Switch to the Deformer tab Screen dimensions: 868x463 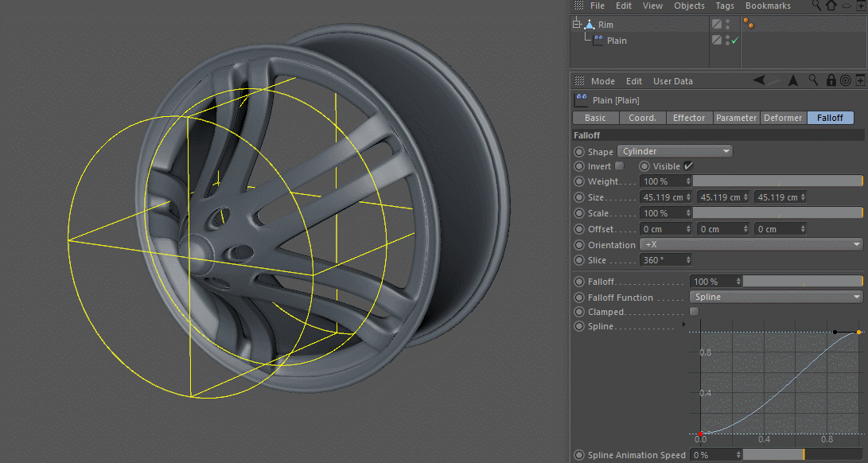point(783,118)
